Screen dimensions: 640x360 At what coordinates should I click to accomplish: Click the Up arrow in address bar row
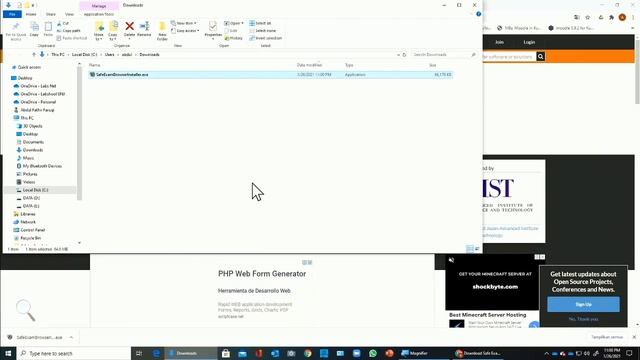coord(34,54)
